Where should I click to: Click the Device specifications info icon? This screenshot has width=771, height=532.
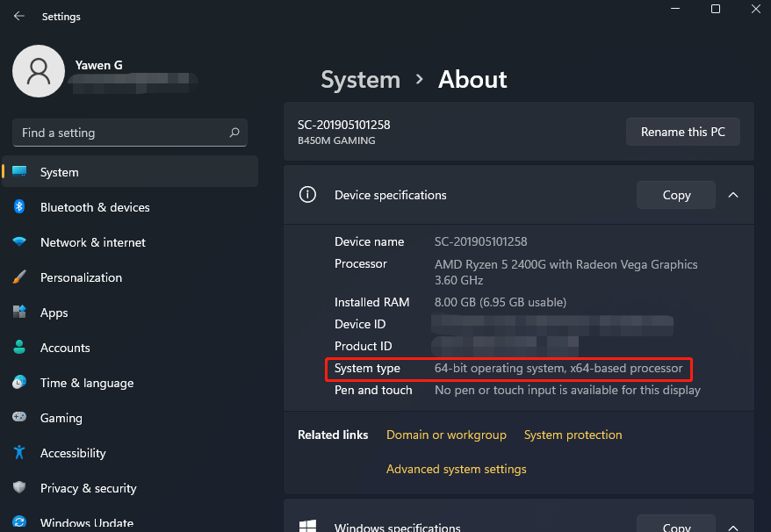click(308, 195)
